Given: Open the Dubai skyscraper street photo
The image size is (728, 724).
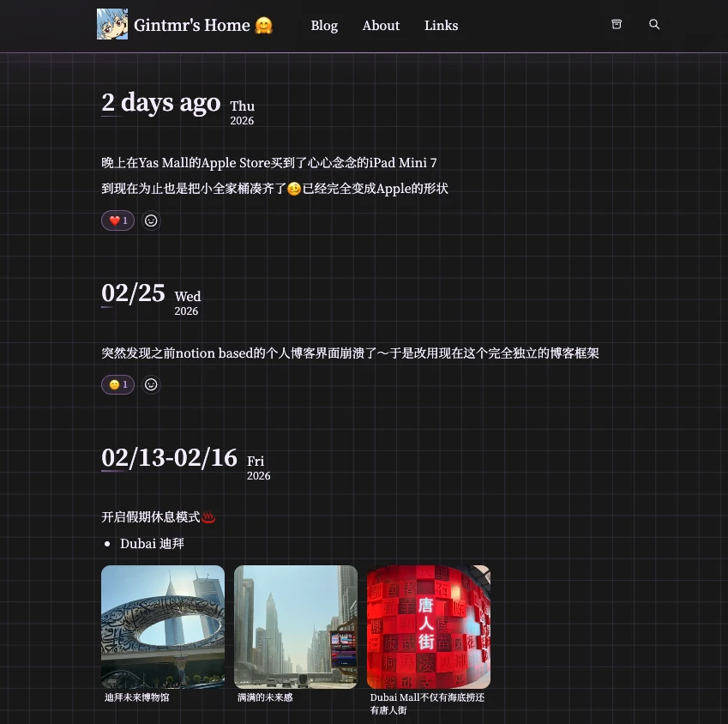Looking at the screenshot, I should tap(296, 626).
